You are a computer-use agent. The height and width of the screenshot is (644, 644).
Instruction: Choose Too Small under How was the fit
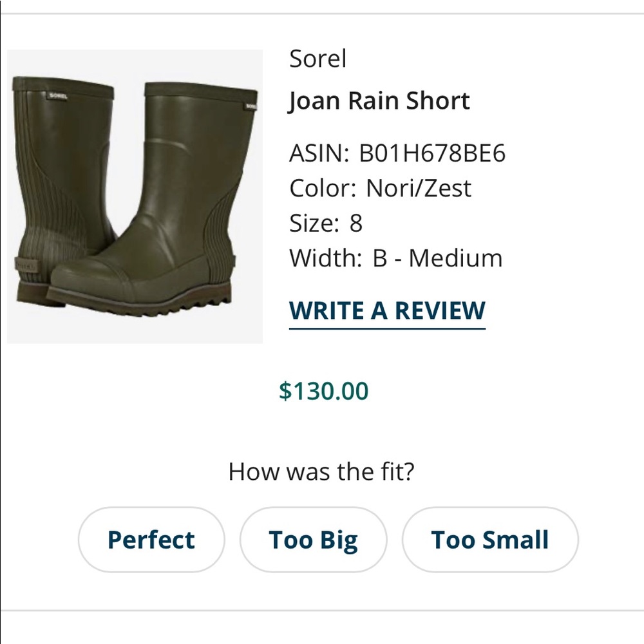coord(490,540)
